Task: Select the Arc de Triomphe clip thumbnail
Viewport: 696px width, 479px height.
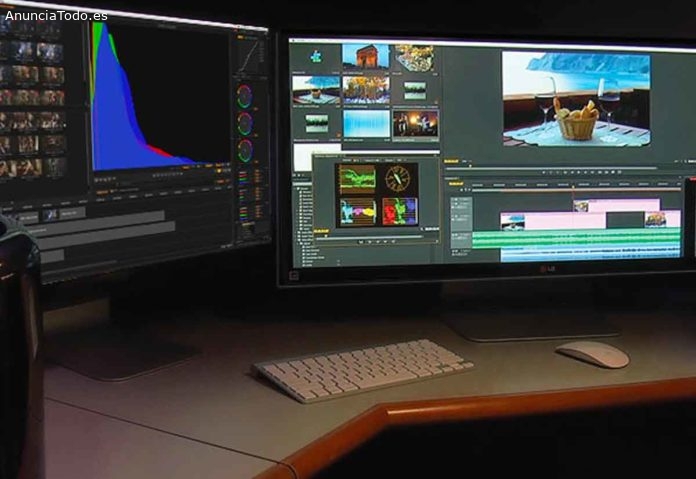Action: pyautogui.click(x=366, y=56)
